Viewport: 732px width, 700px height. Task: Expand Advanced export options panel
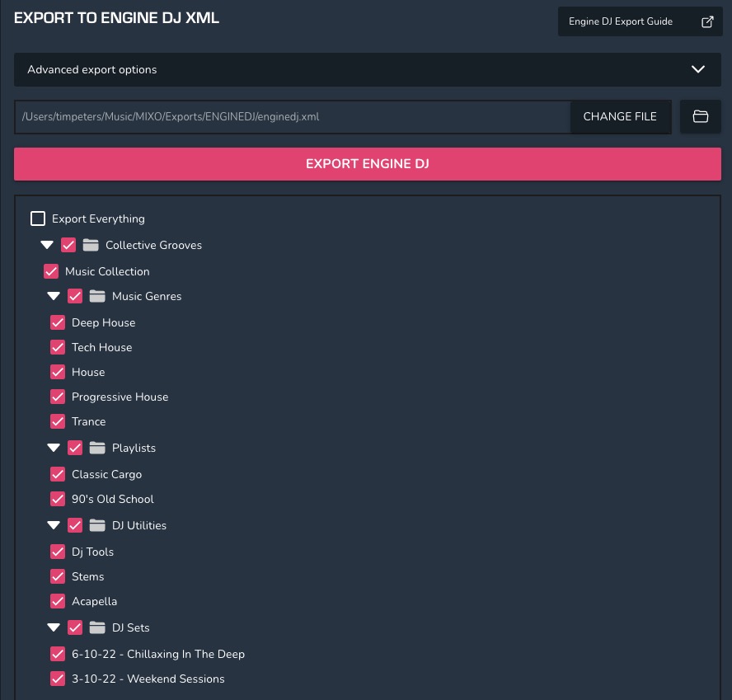pyautogui.click(x=697, y=70)
